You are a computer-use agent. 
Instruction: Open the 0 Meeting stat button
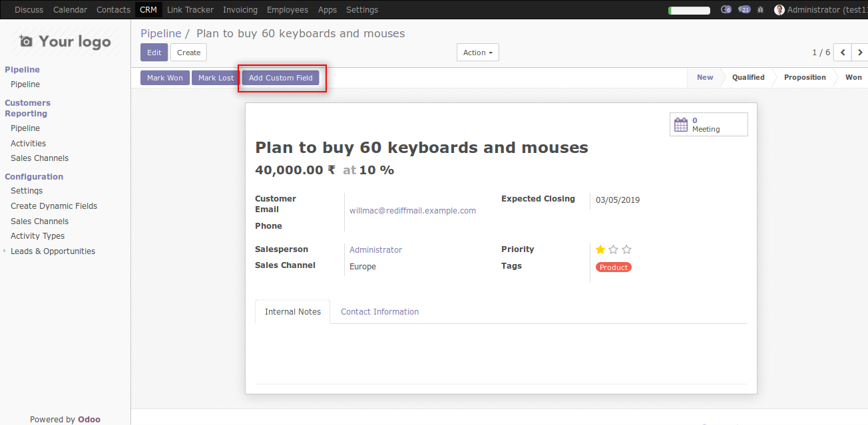[x=709, y=124]
